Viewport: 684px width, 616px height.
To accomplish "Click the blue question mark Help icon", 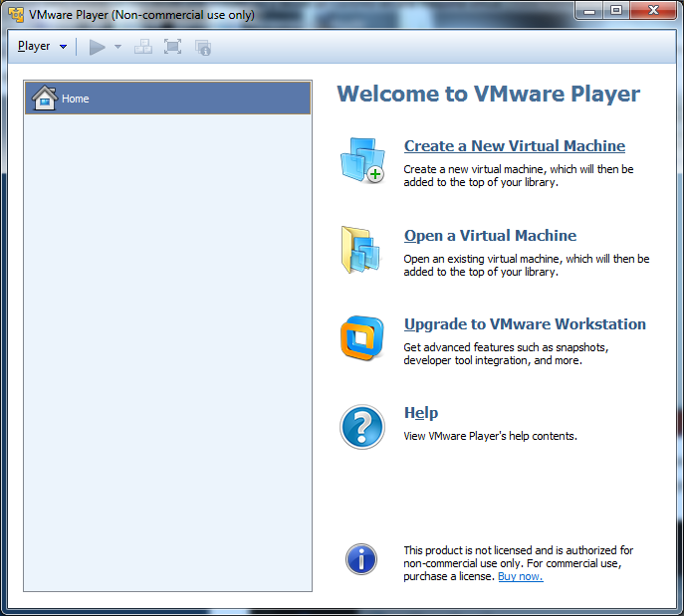I will (x=361, y=427).
